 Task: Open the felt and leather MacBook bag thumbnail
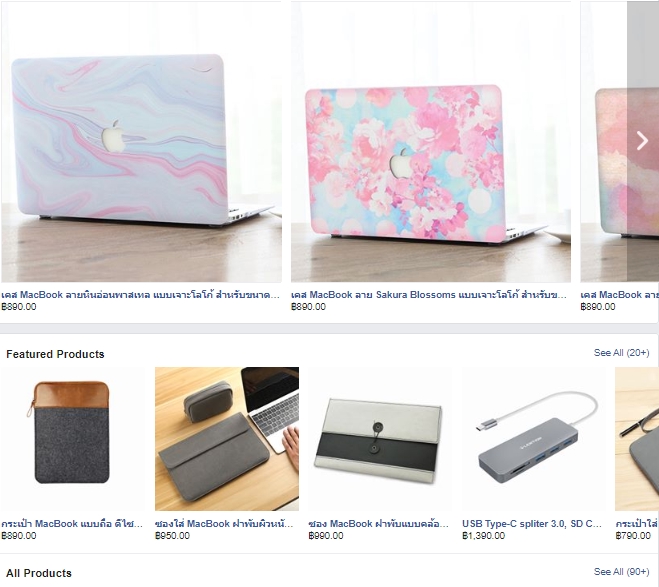click(x=73, y=439)
